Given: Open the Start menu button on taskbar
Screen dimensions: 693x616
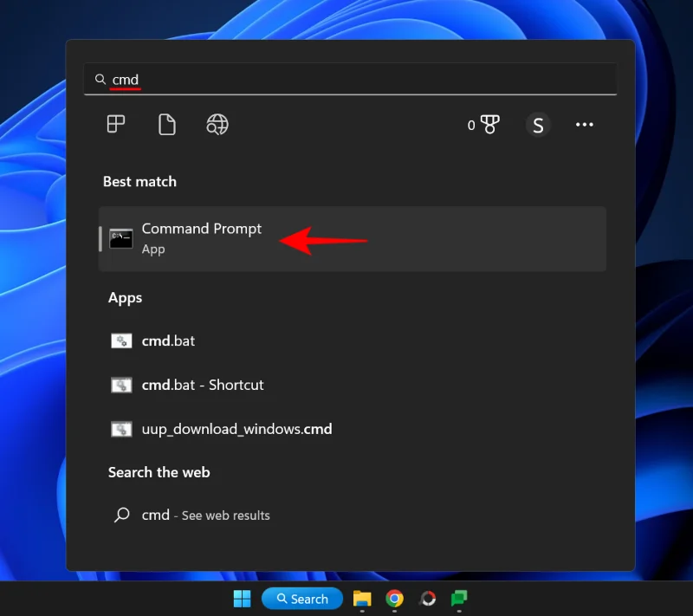Looking at the screenshot, I should click(242, 599).
